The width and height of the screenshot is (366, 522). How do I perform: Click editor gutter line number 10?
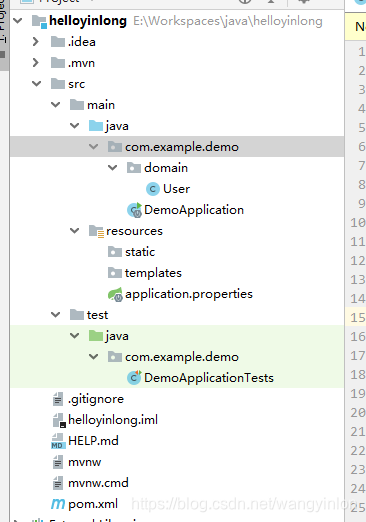[358, 222]
